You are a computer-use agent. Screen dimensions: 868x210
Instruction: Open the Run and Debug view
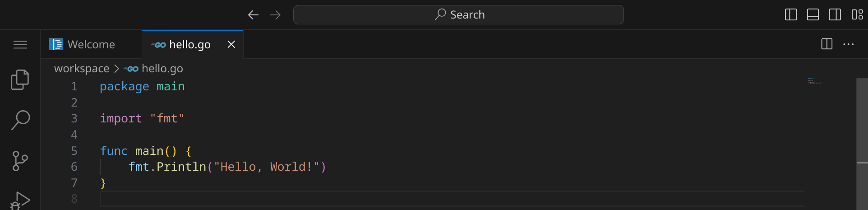tap(20, 200)
